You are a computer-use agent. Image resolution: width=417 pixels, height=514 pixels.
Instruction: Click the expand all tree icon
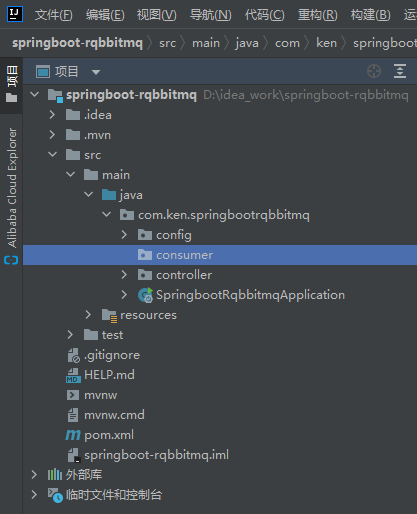tap(400, 71)
